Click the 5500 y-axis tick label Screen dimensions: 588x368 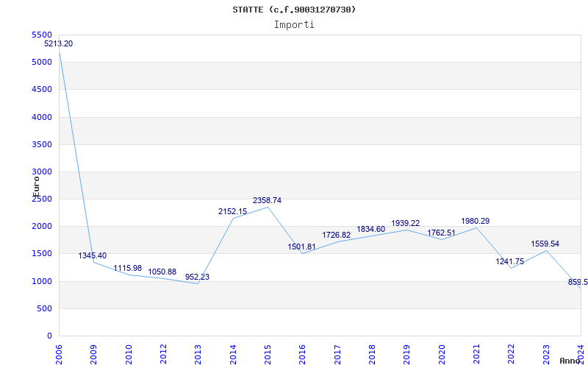[x=43, y=35]
